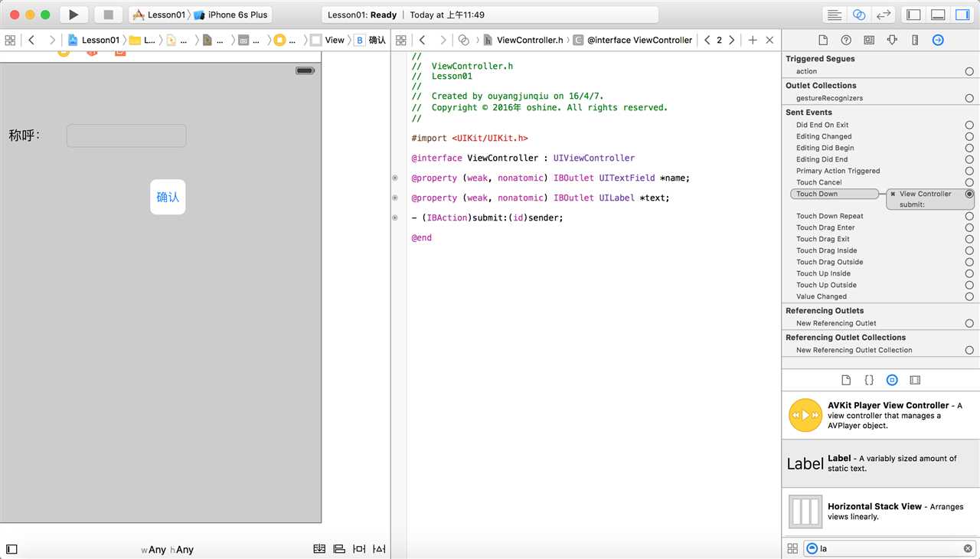
Task: Toggle library icon grid view
Action: [792, 548]
